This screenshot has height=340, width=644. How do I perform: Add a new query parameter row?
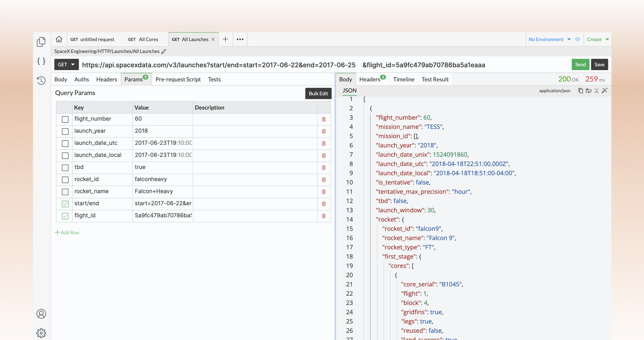coord(67,232)
